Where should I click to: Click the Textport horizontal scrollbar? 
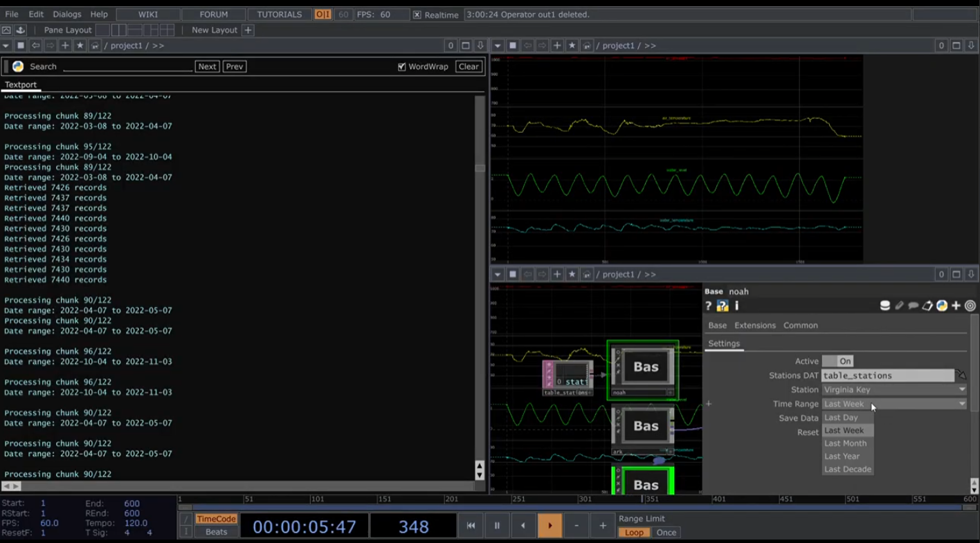tap(237, 486)
